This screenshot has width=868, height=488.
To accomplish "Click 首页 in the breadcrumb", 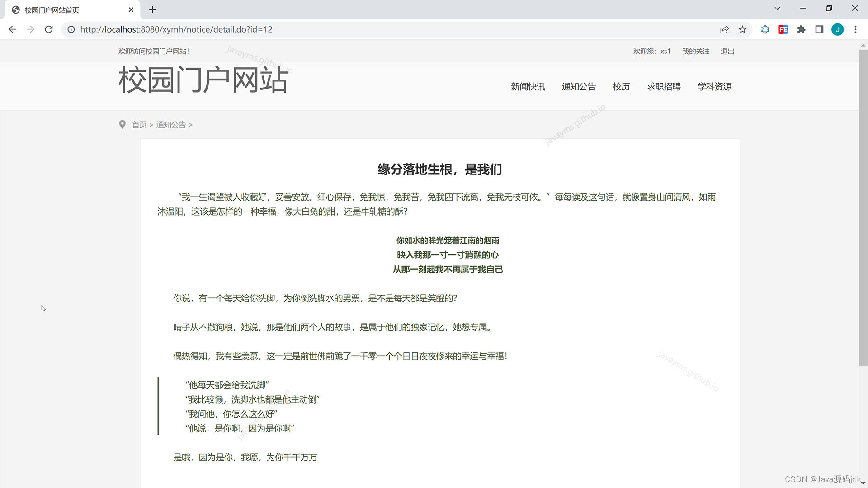I will point(139,125).
